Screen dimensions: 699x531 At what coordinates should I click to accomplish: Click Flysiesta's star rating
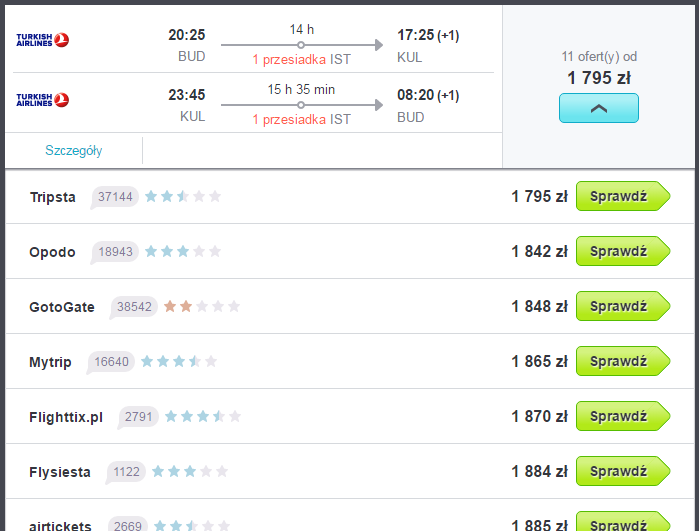(190, 471)
